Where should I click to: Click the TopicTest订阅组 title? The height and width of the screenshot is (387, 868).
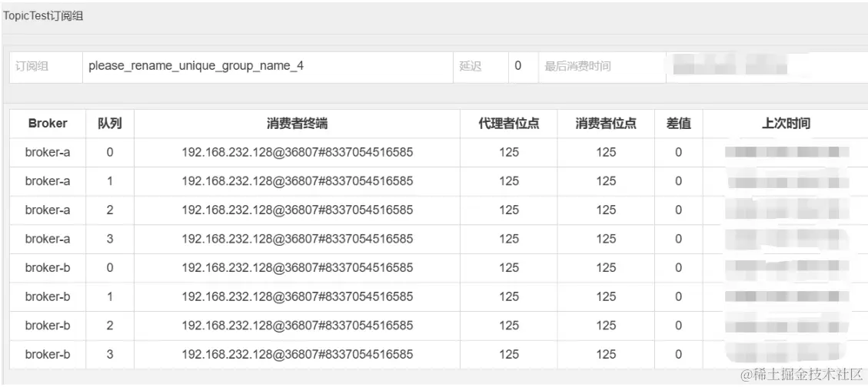[43, 15]
